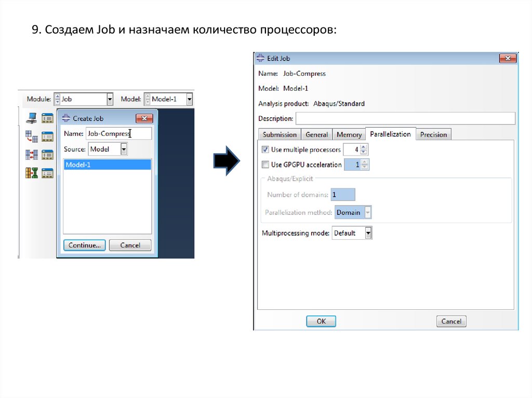
Task: Switch to the Memory tab
Action: [349, 134]
